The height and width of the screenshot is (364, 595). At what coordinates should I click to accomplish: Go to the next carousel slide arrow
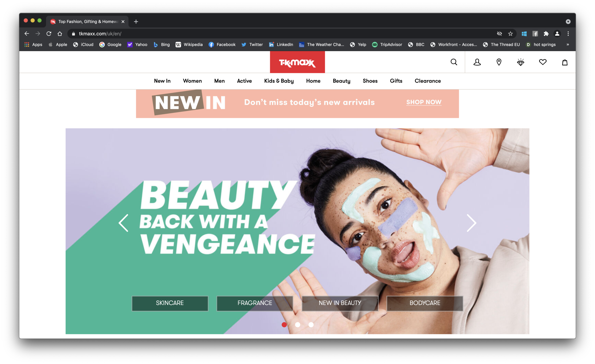pyautogui.click(x=471, y=223)
